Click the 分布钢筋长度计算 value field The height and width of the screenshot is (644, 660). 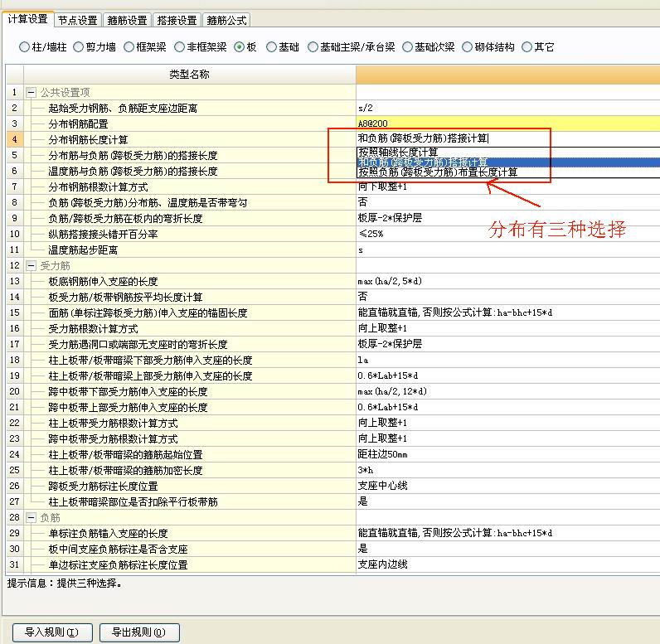(508, 138)
